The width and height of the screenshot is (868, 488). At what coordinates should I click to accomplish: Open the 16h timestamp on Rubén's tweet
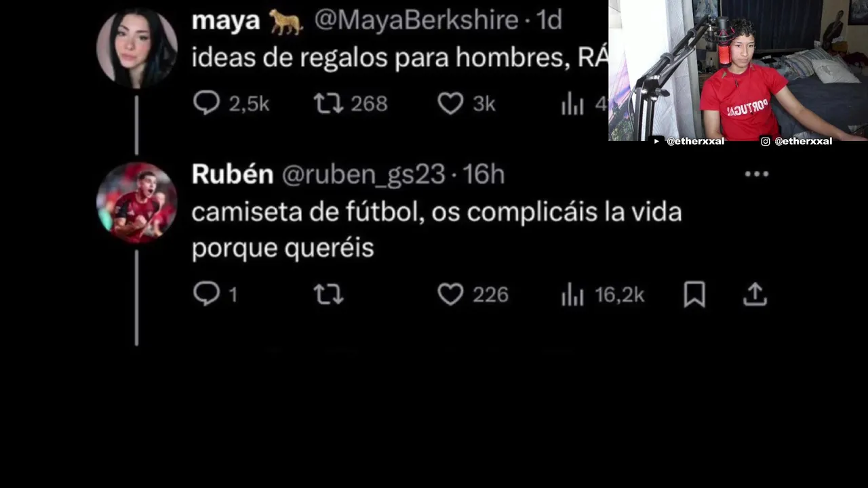(484, 174)
